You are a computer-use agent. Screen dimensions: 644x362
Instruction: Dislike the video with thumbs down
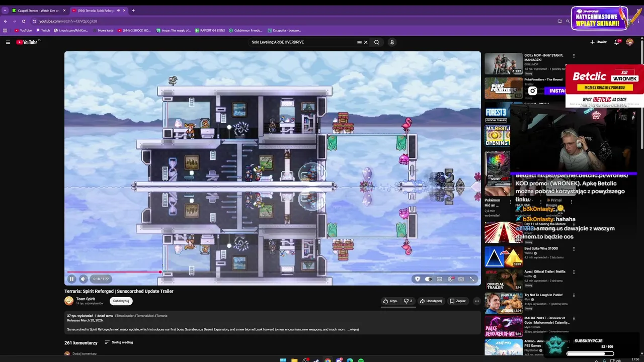[x=408, y=301]
